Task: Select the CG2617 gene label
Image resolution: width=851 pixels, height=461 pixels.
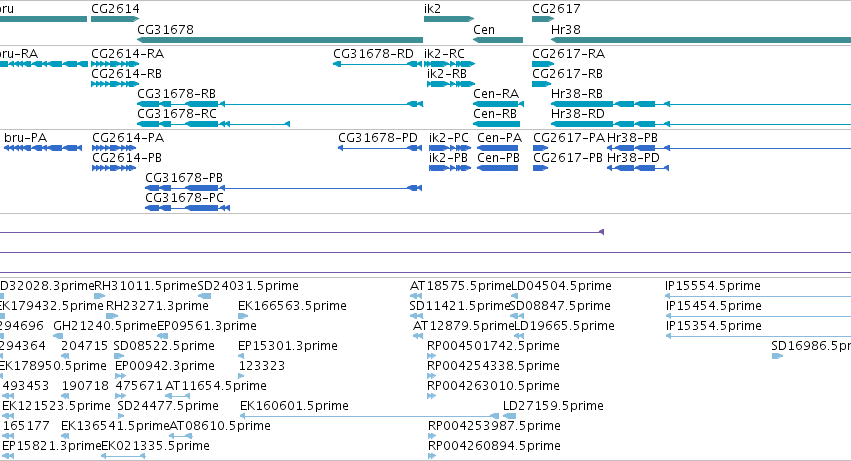Action: pos(556,9)
